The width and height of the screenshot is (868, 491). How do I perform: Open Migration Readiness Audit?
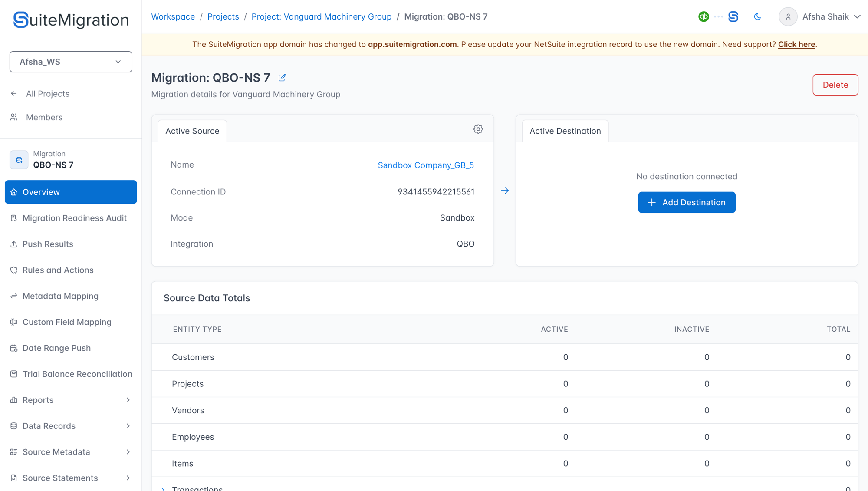pos(71,218)
